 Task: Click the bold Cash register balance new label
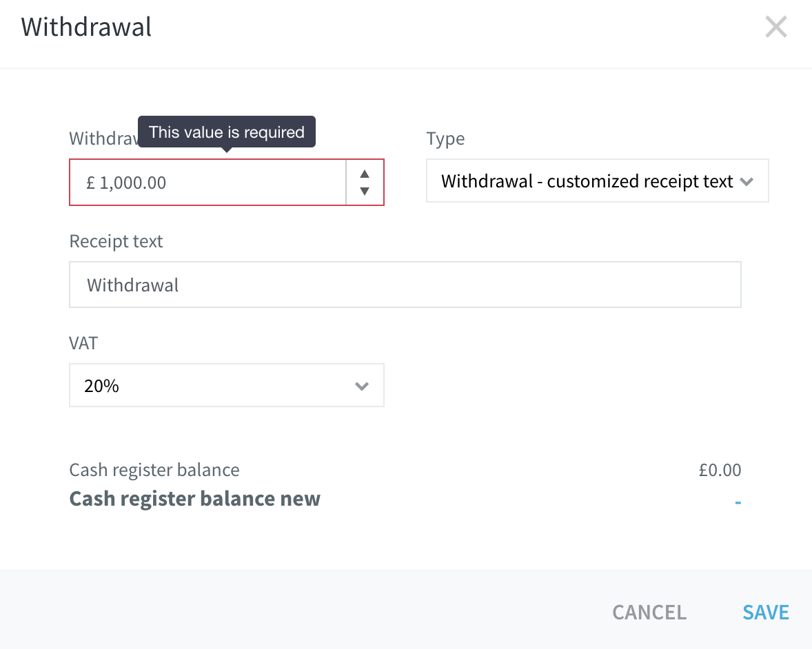pos(194,499)
